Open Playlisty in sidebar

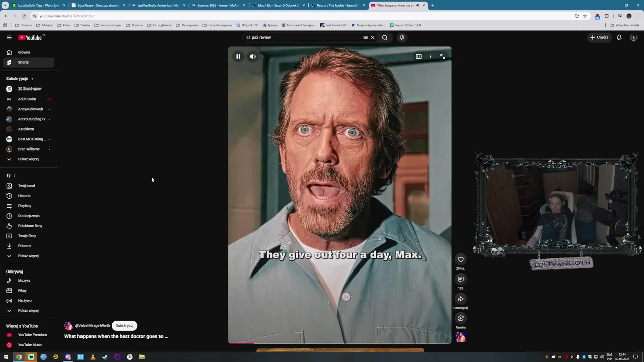click(28, 206)
